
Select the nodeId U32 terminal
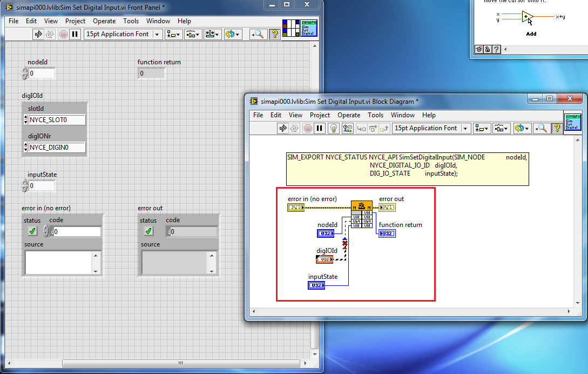pyautogui.click(x=326, y=233)
